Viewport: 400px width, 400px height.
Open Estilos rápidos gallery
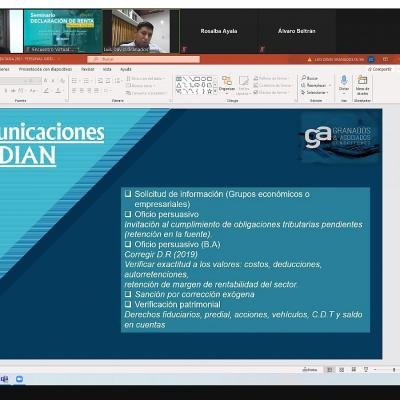pos(244,85)
